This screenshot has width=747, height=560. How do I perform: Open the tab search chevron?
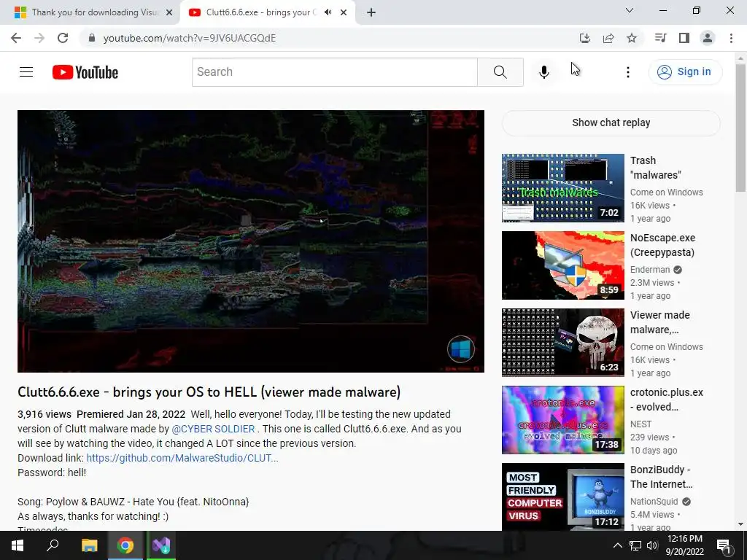click(630, 10)
